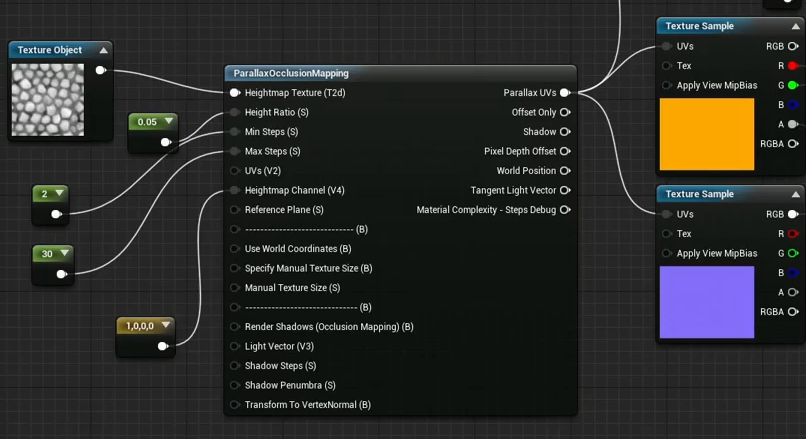Click the Pixel Depth Offset output pin

tap(565, 151)
